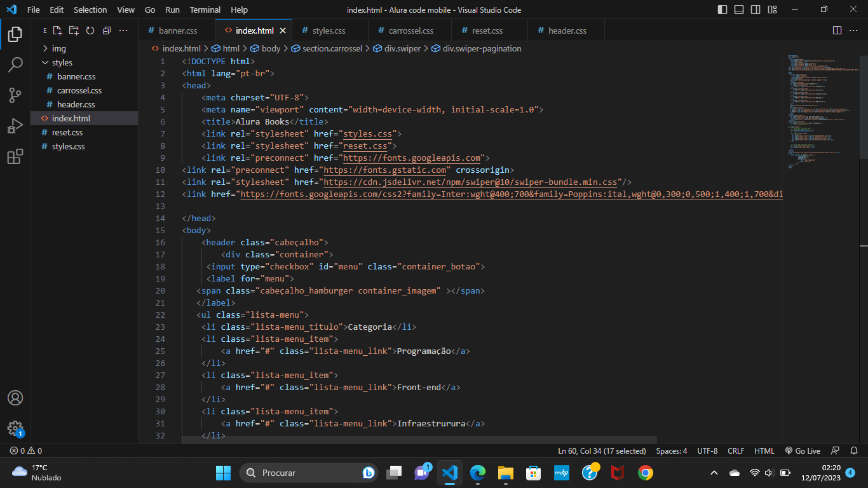Click the taskbar Procurar search box
This screenshot has height=488, width=868.
pyautogui.click(x=309, y=473)
